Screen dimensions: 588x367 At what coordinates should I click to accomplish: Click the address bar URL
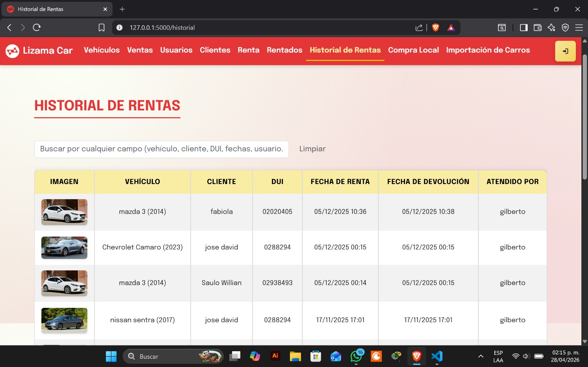162,28
